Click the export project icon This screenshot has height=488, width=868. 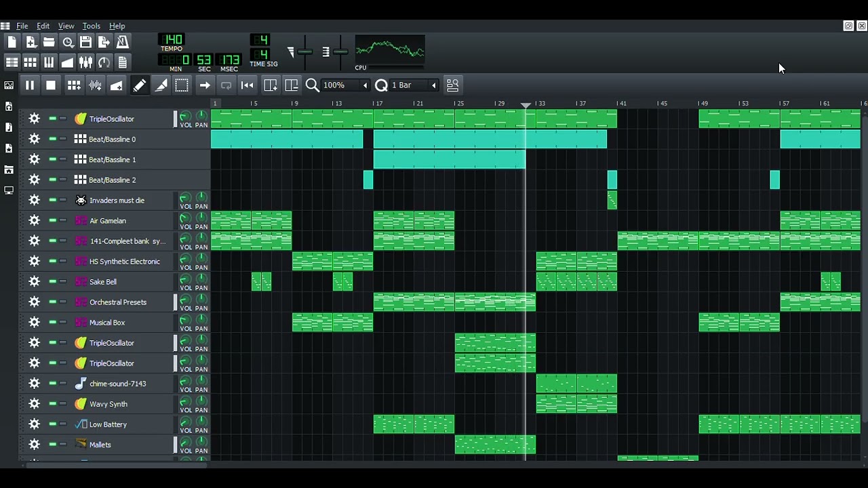point(104,42)
